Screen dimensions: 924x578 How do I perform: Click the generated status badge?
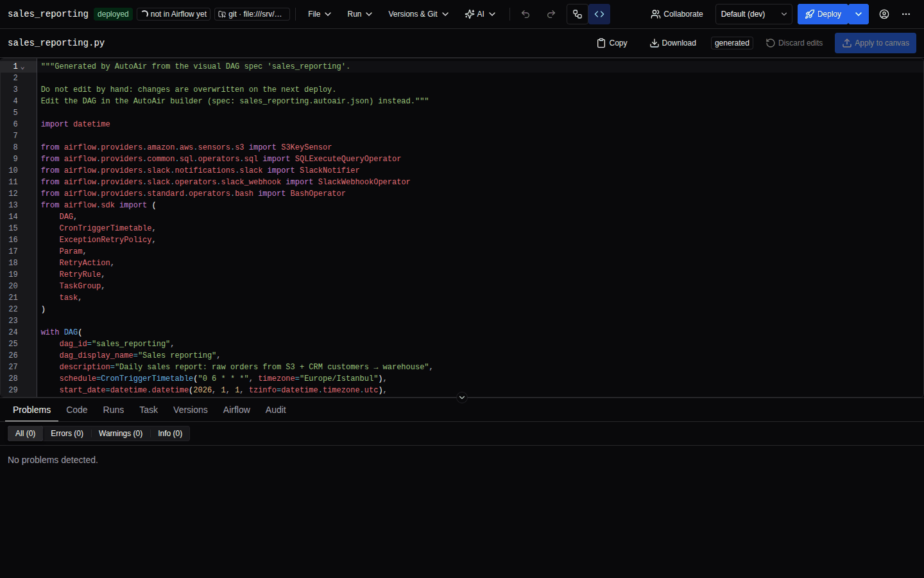point(732,43)
